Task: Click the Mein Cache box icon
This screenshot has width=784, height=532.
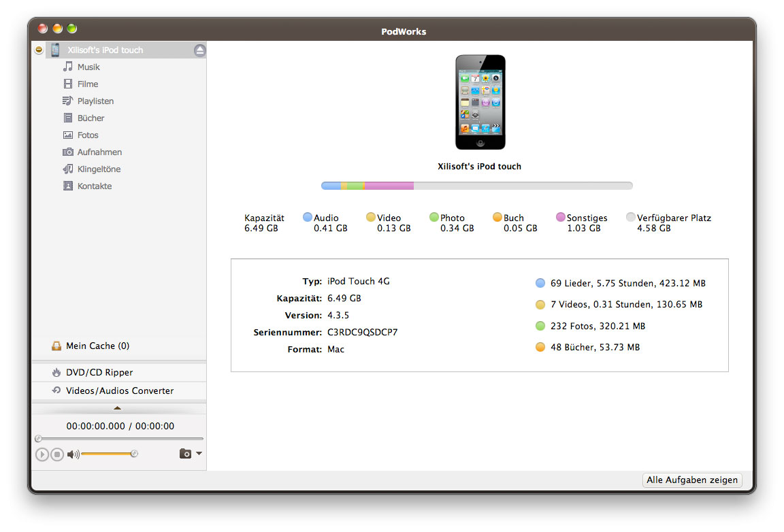Action: [x=56, y=346]
